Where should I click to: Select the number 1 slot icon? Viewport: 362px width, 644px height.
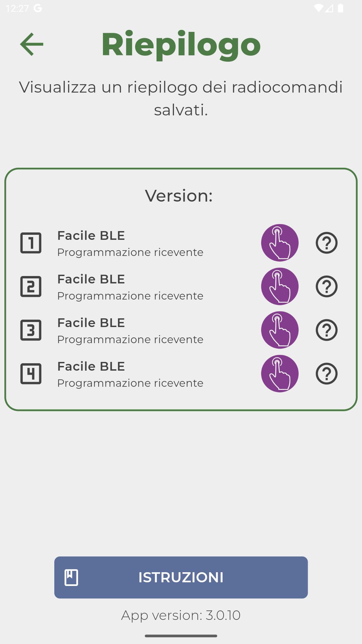point(31,243)
